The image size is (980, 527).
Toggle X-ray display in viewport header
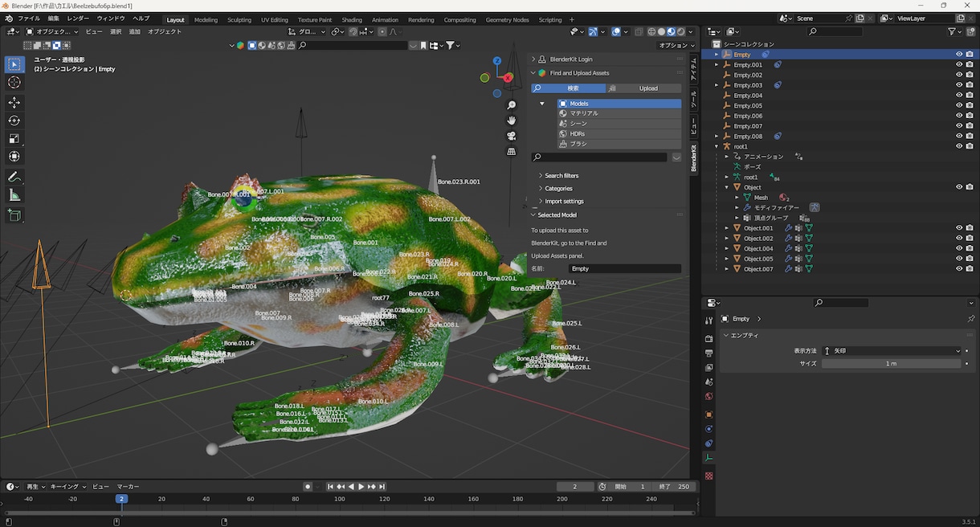point(639,32)
